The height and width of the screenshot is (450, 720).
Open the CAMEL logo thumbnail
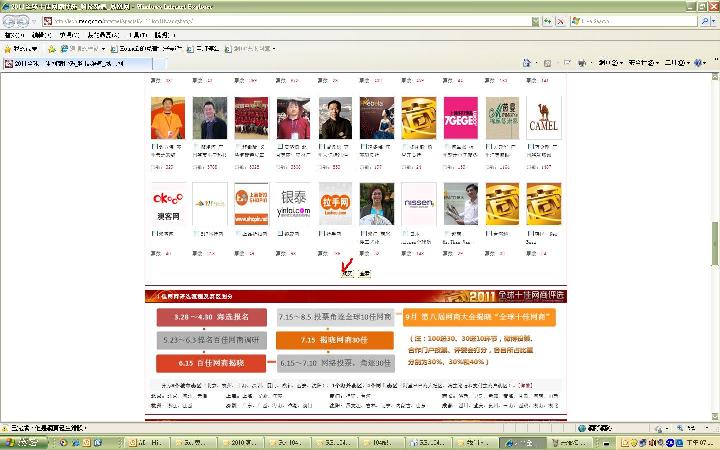(x=543, y=118)
